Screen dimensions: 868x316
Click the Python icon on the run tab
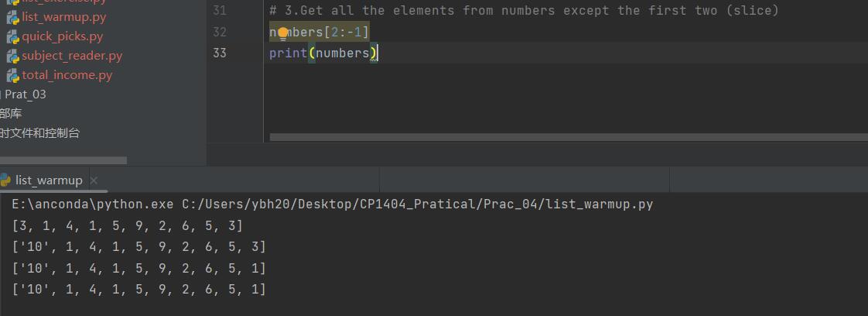point(5,180)
